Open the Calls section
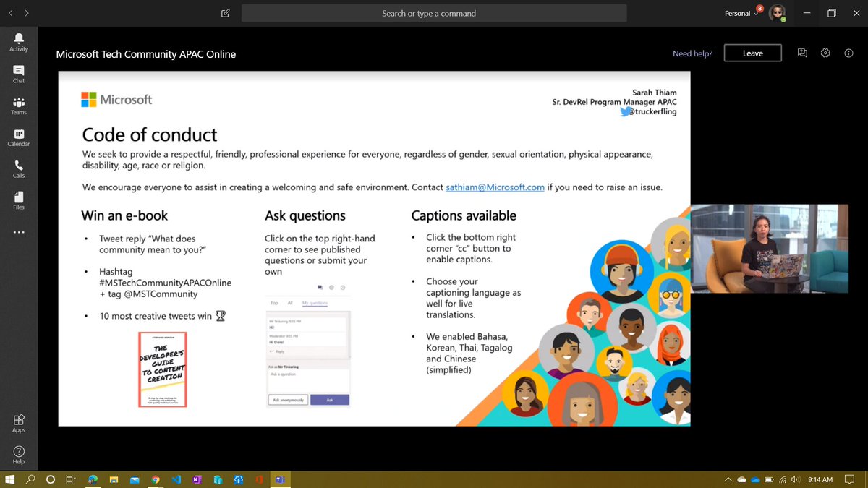This screenshot has width=868, height=488. point(19,169)
